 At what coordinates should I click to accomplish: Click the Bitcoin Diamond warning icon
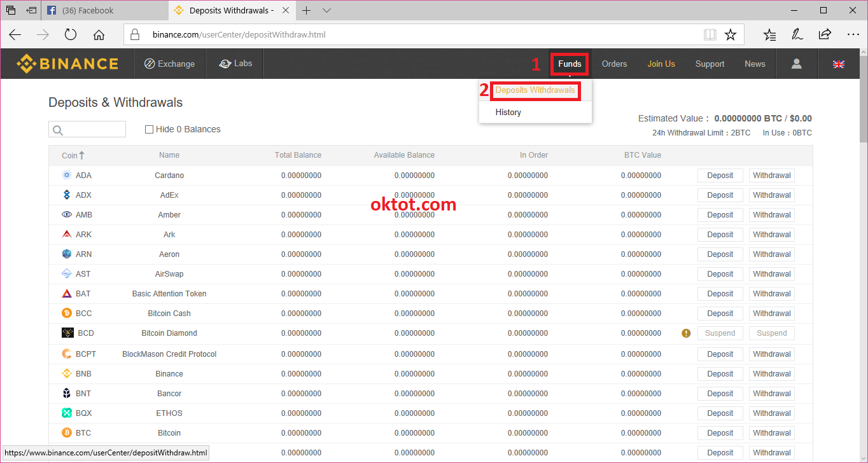(686, 333)
